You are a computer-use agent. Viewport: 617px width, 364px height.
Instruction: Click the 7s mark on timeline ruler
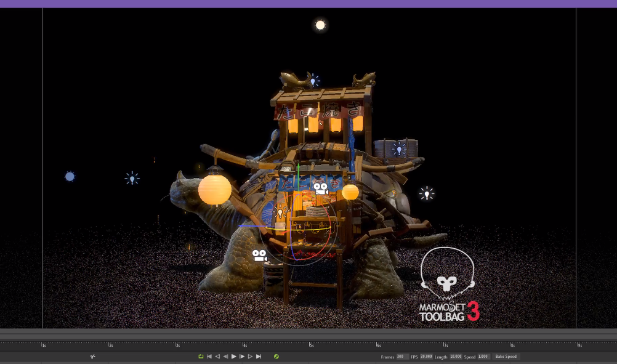445,345
